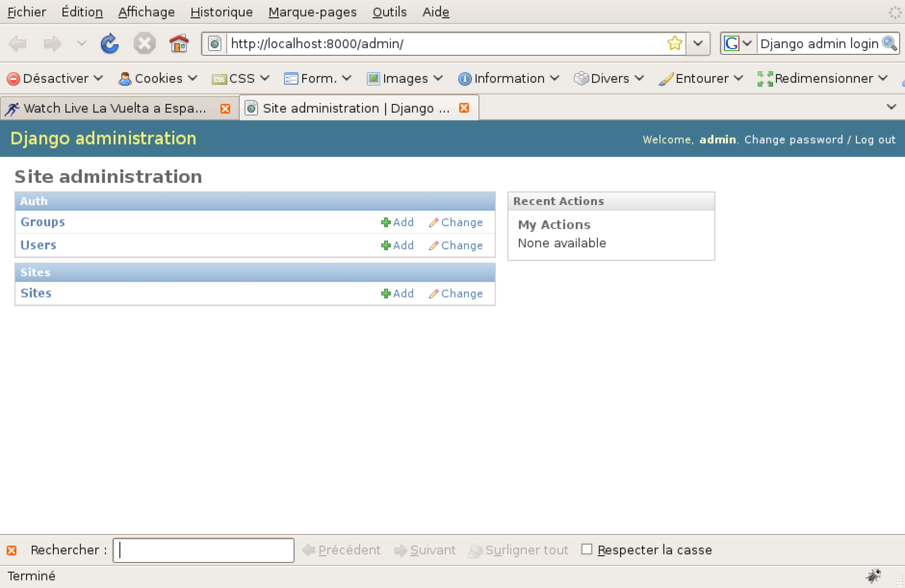Open the Groups admin page

click(x=42, y=222)
